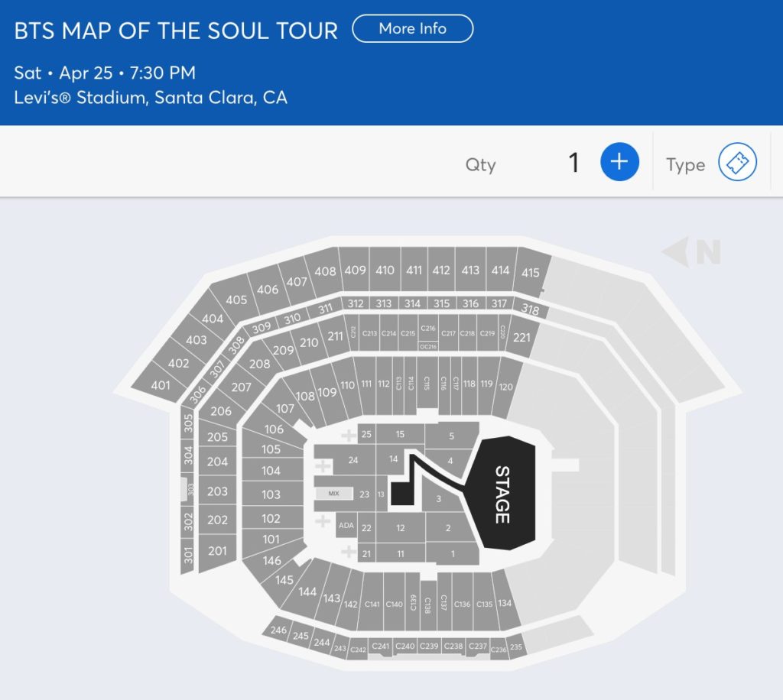
Task: Pick club section C240
Action: coord(405,646)
